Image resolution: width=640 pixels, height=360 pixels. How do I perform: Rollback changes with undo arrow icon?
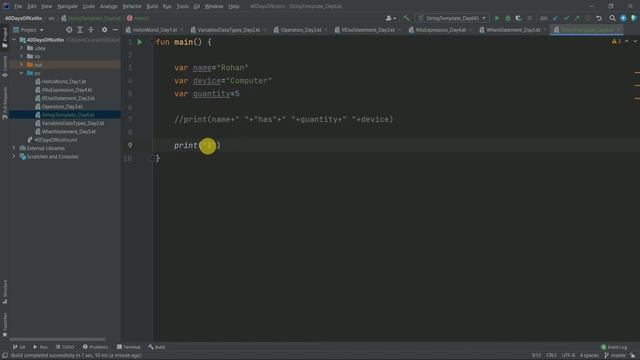tap(599, 18)
